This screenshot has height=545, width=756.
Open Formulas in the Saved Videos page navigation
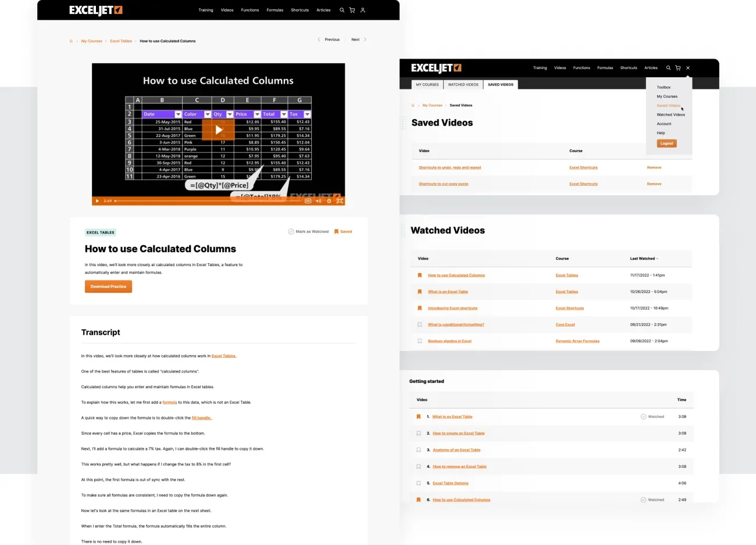[605, 68]
